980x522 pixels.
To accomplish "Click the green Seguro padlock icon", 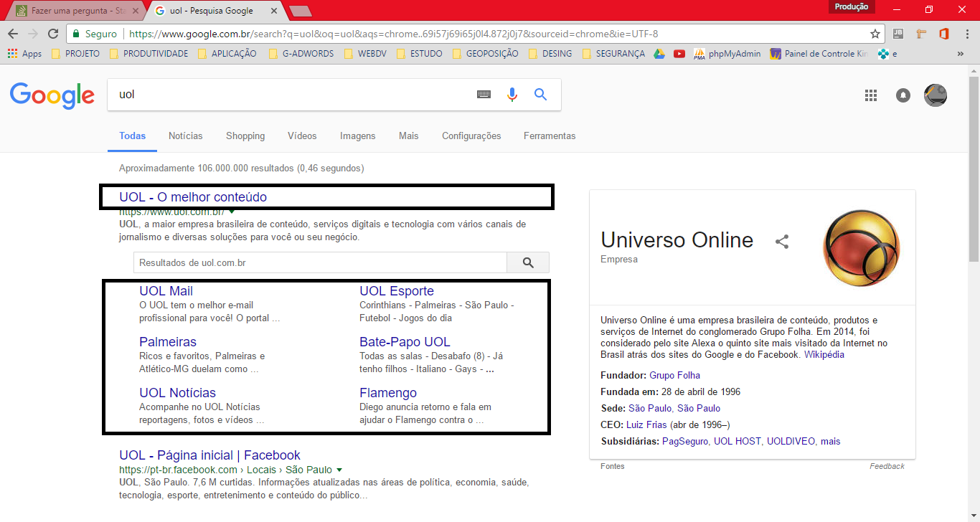I will tap(77, 34).
